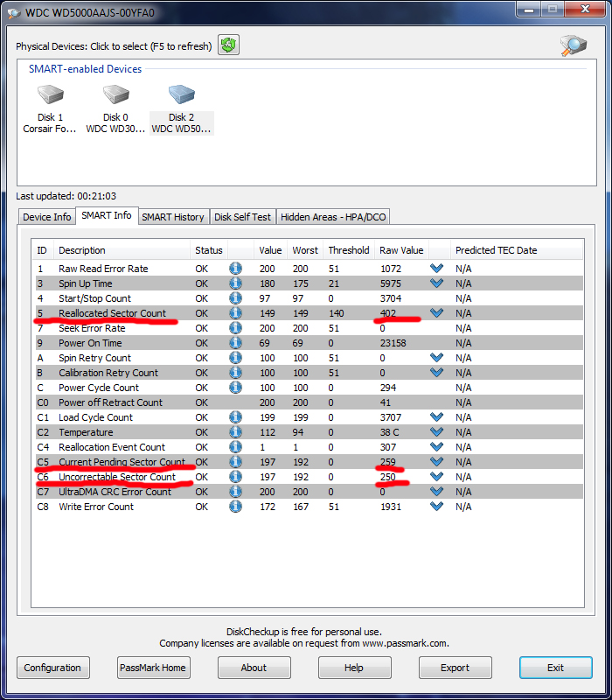Click down arrow for UltraDMA CRC Error Count

pos(436,491)
